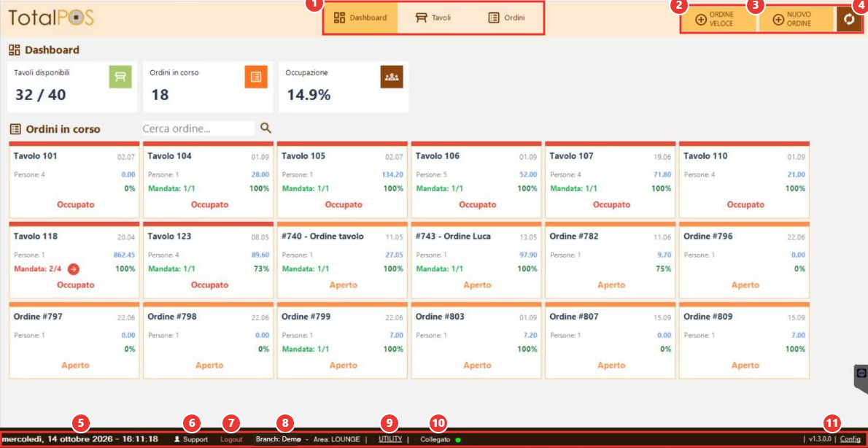
Task: Open the Tavoli tab
Action: point(433,18)
